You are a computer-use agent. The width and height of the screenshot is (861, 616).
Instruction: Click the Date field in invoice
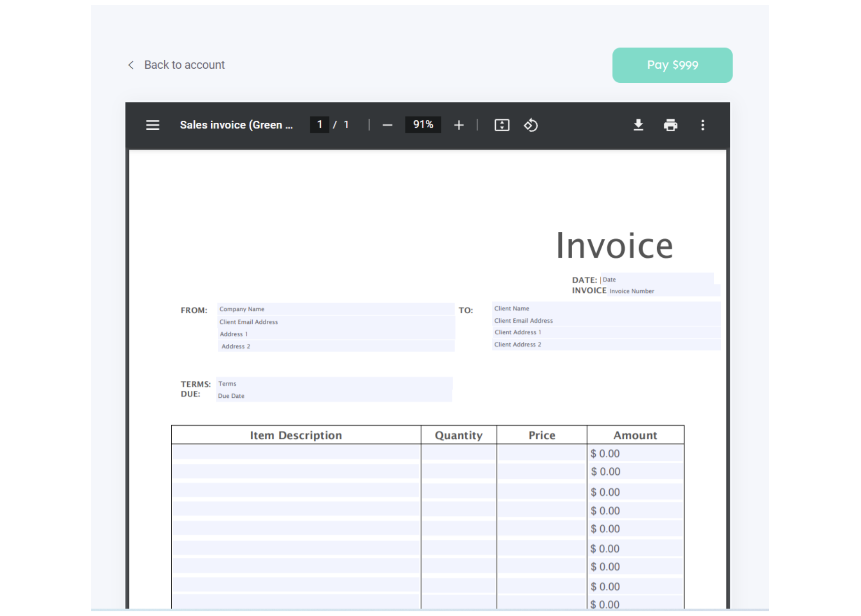click(657, 279)
